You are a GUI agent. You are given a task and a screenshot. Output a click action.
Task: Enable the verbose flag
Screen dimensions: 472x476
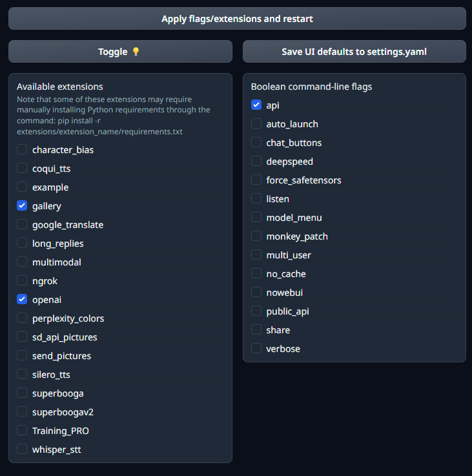tap(256, 348)
